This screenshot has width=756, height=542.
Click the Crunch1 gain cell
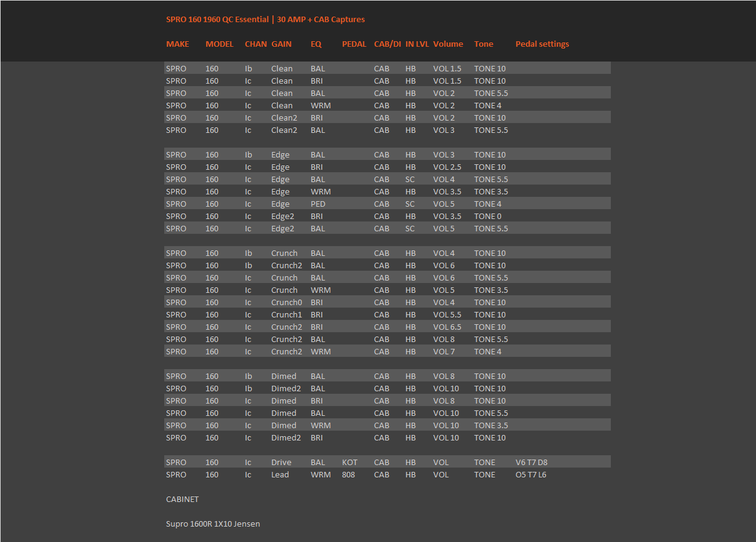click(287, 315)
